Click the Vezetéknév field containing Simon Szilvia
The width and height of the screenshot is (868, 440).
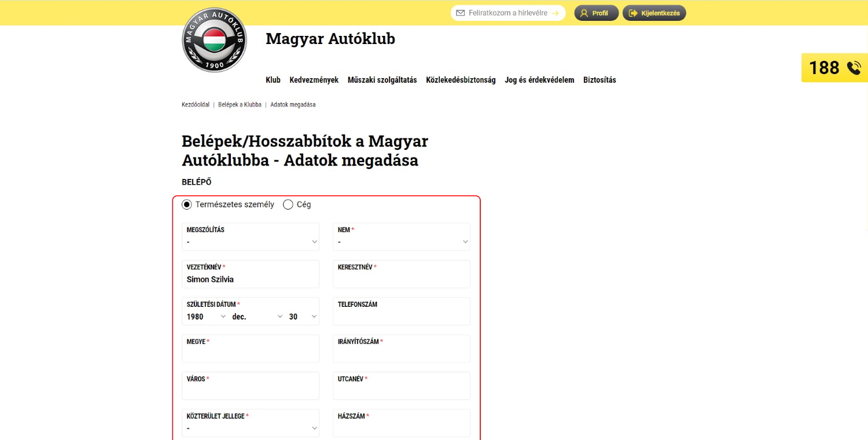(x=251, y=274)
